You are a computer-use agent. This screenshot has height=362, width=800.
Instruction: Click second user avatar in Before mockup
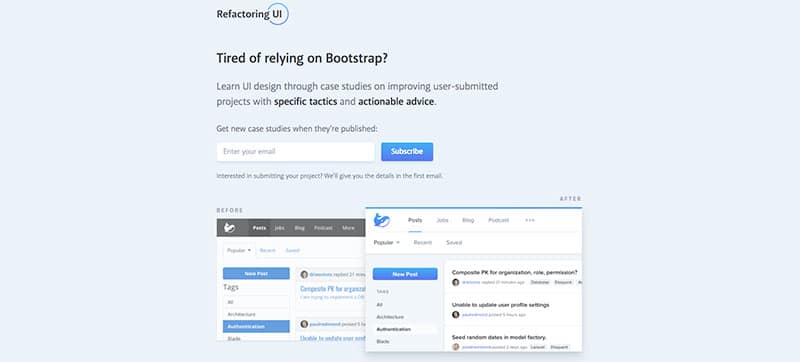tap(304, 324)
